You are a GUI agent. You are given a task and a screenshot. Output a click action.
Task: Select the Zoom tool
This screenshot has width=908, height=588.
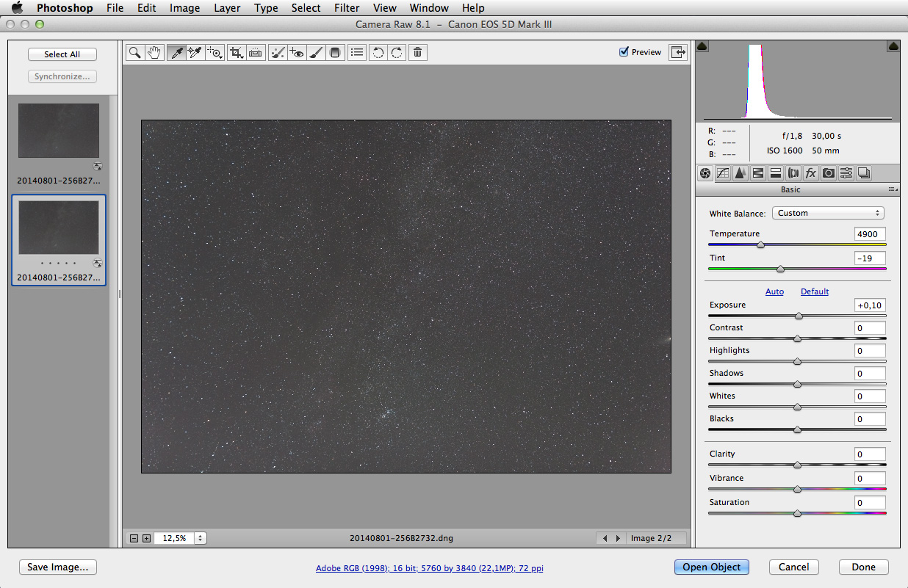135,52
